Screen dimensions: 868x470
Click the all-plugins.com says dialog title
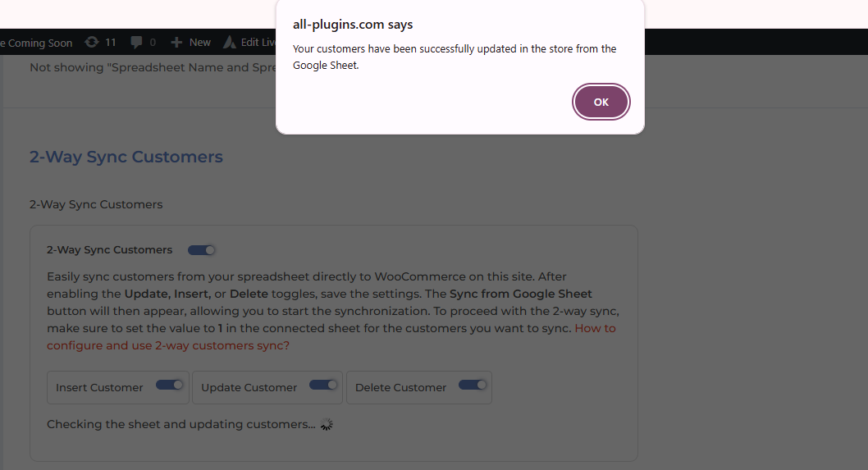(x=353, y=25)
